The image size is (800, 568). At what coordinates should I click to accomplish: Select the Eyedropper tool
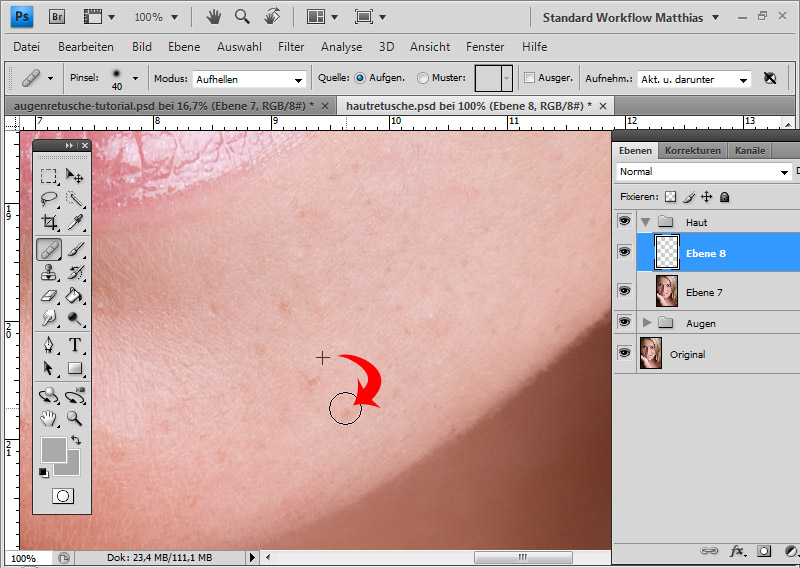point(75,222)
